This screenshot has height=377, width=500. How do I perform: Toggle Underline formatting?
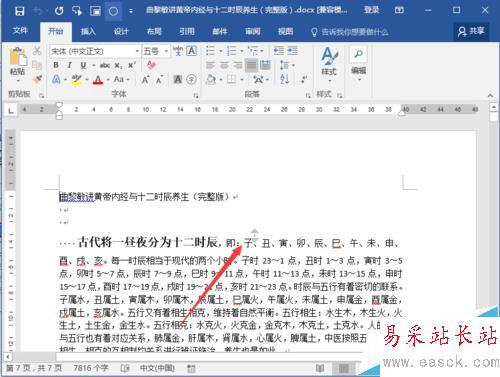[83, 65]
